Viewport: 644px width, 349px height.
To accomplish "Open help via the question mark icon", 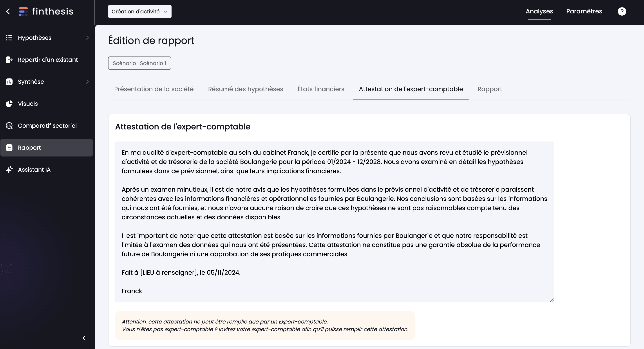I will pos(622,11).
